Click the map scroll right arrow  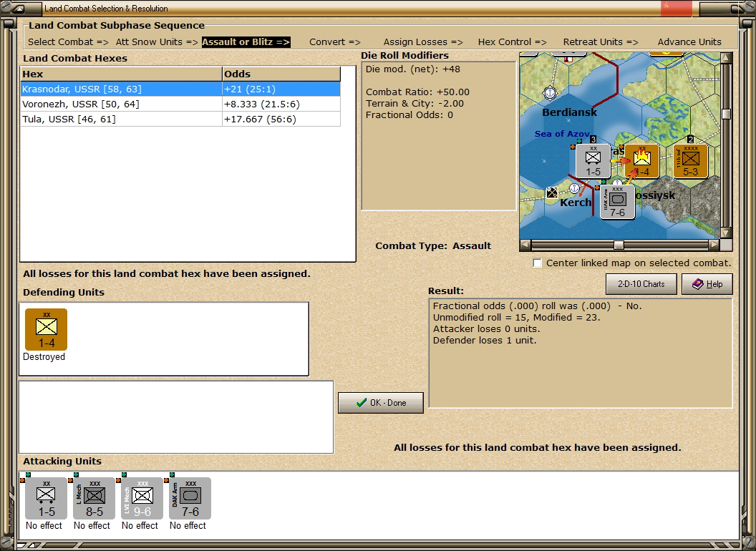(714, 245)
